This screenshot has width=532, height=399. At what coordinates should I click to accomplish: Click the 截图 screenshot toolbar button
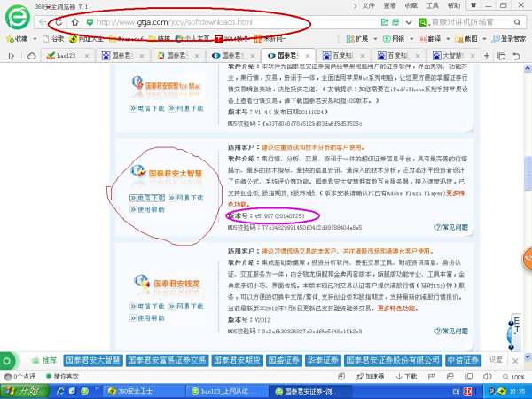466,39
